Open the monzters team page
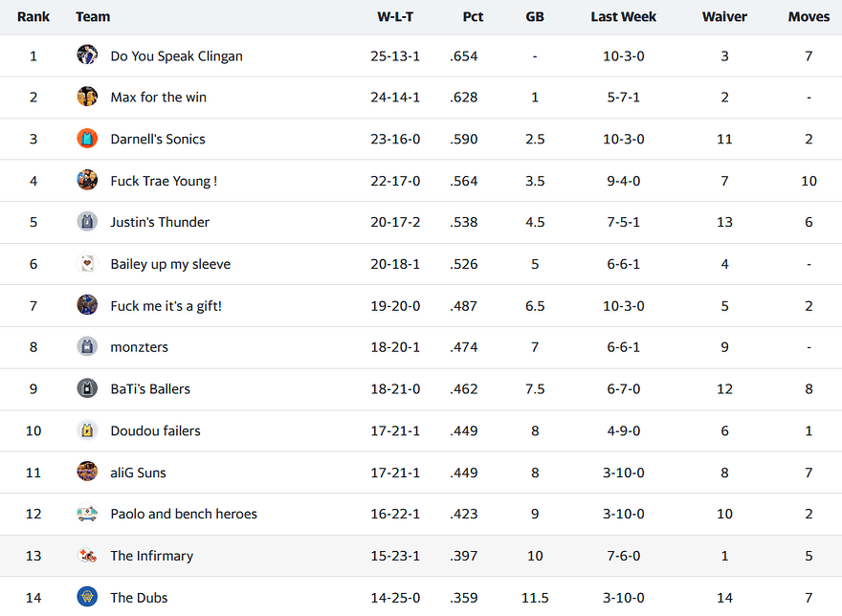Viewport: 842px width, 616px height. click(139, 347)
